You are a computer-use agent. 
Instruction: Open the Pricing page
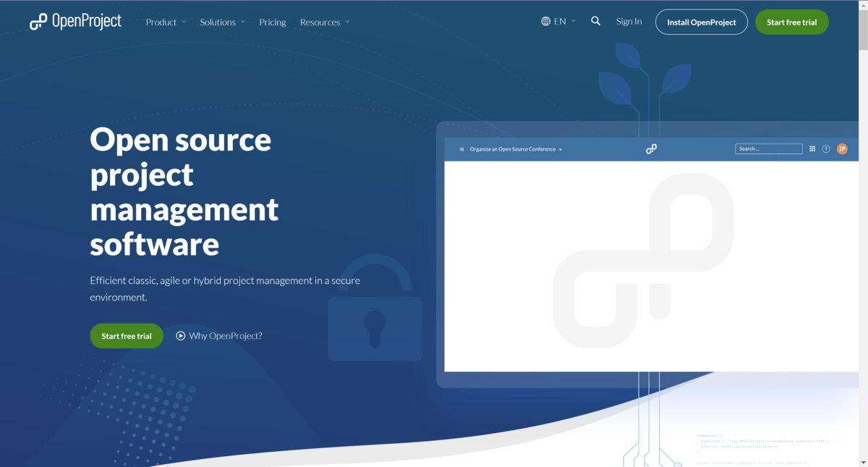pos(273,22)
